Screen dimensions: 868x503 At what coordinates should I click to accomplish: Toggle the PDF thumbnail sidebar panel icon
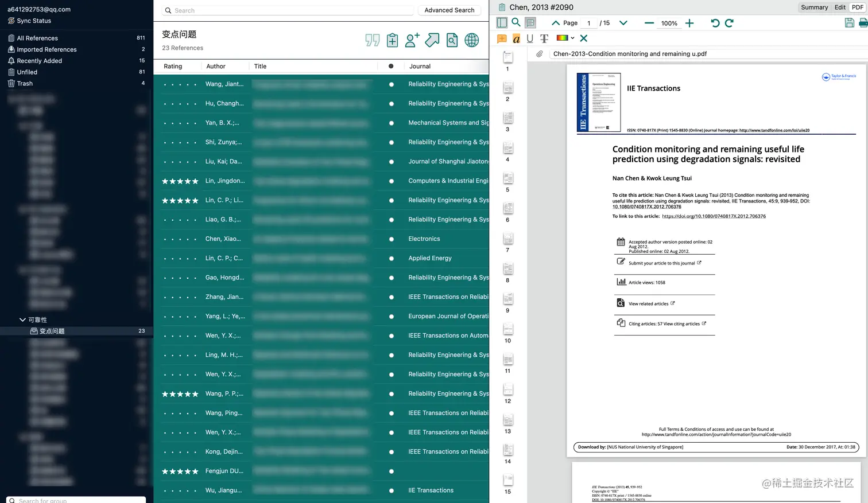[502, 23]
